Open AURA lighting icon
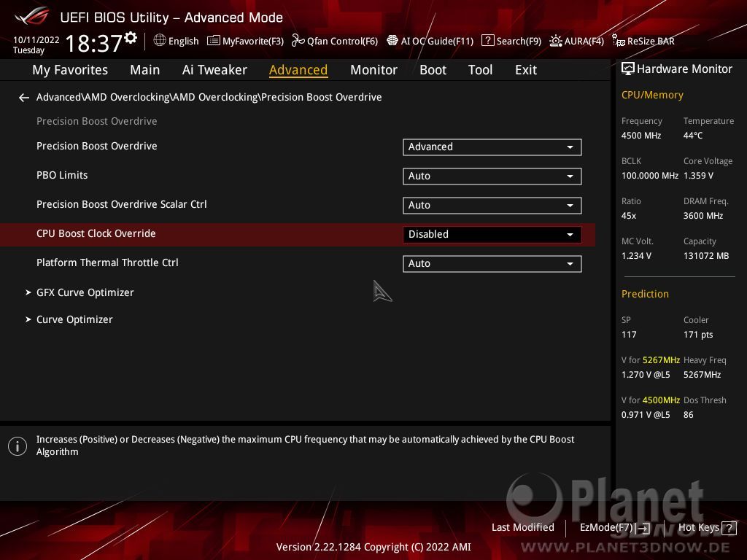 tap(555, 41)
